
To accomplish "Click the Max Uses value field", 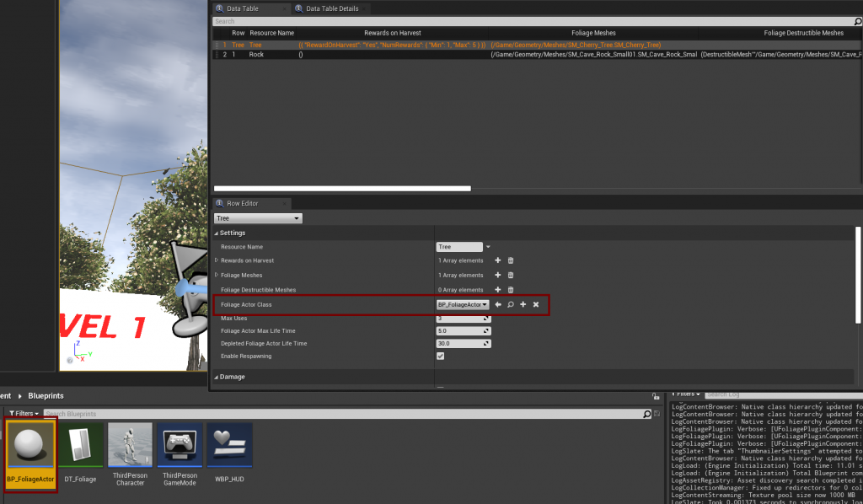I will (464, 319).
